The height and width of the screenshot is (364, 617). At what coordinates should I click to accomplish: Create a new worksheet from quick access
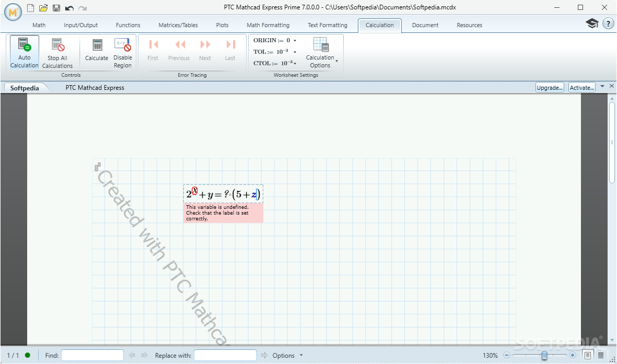point(30,8)
